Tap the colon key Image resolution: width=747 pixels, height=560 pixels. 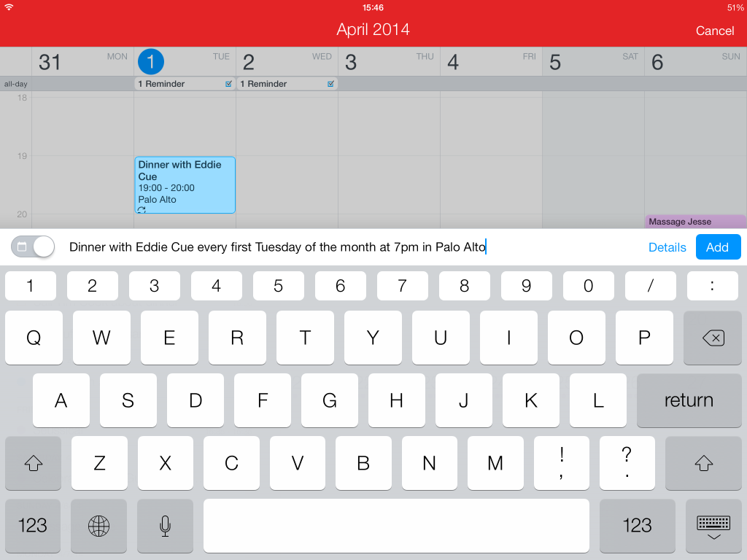click(x=712, y=286)
